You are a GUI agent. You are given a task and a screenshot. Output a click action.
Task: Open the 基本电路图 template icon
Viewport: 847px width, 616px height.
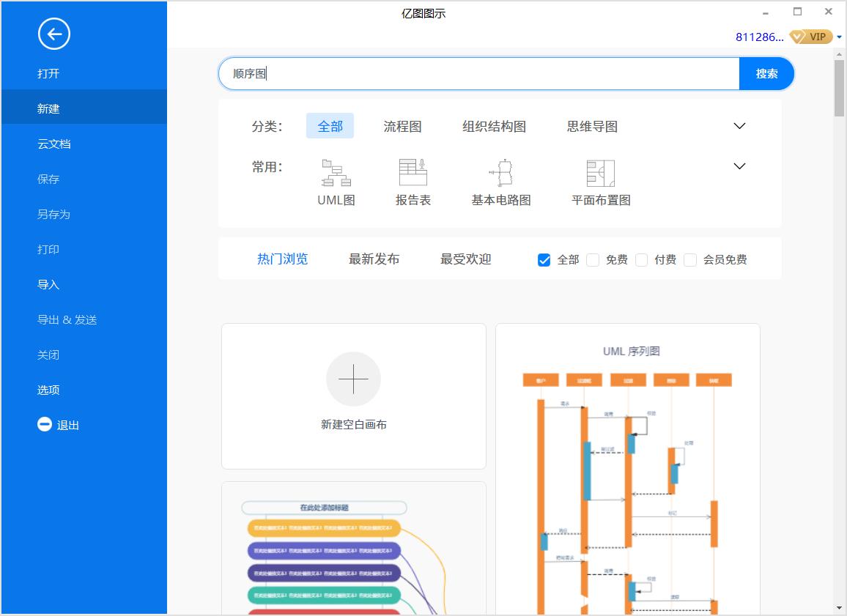[500, 174]
